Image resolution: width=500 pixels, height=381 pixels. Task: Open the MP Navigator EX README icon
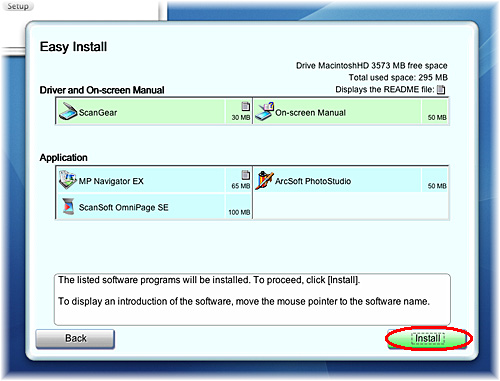coord(246,175)
